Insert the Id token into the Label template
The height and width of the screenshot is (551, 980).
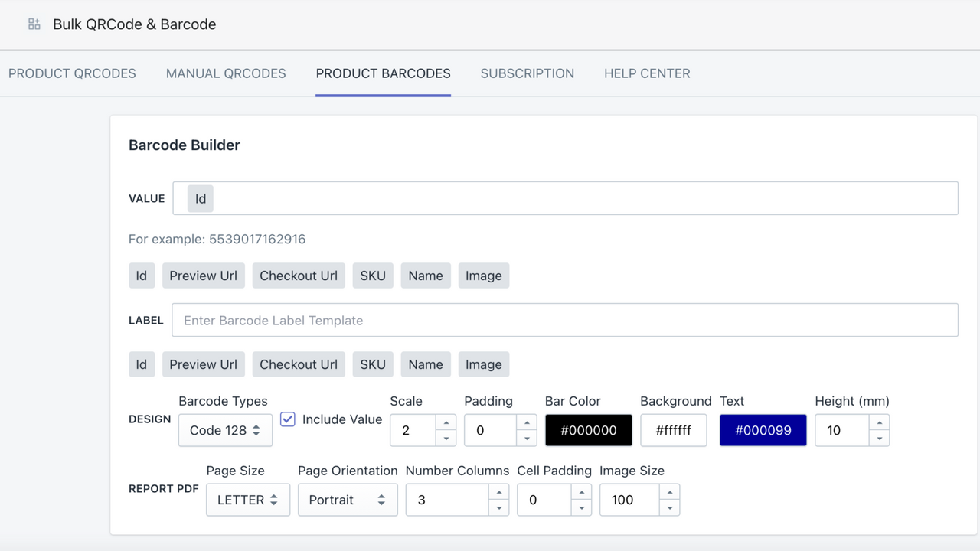pos(142,364)
